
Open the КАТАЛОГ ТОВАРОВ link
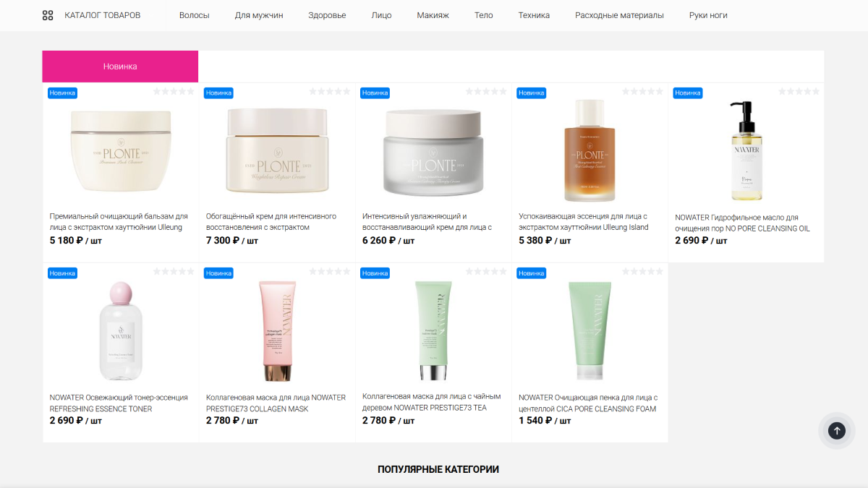[103, 15]
